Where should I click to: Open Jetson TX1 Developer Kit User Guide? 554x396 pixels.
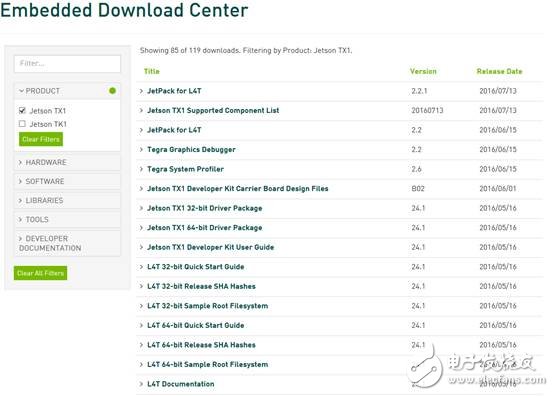point(211,247)
